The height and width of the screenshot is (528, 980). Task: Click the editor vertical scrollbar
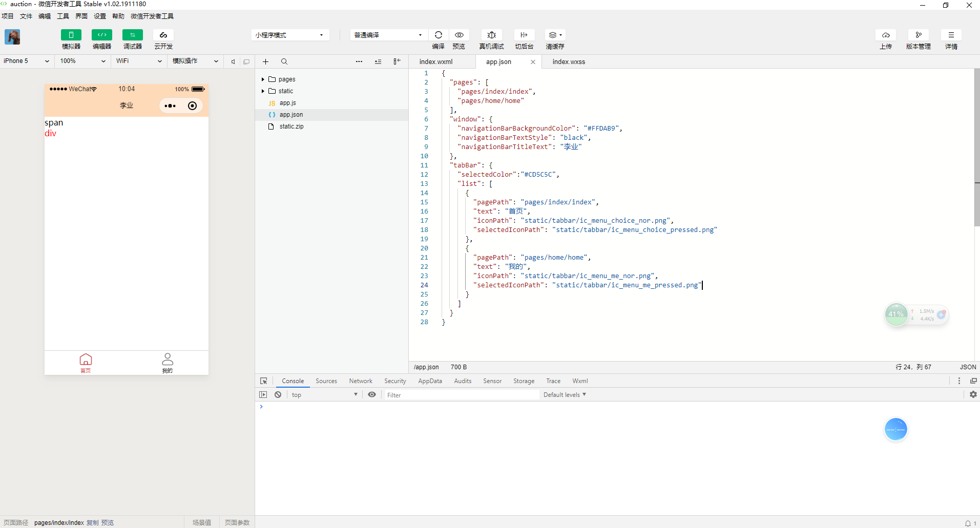pyautogui.click(x=976, y=149)
